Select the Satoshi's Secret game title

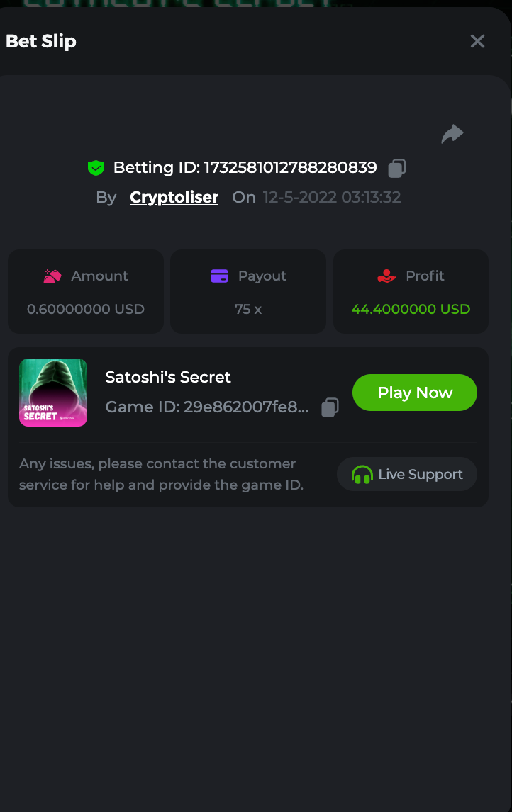(168, 377)
